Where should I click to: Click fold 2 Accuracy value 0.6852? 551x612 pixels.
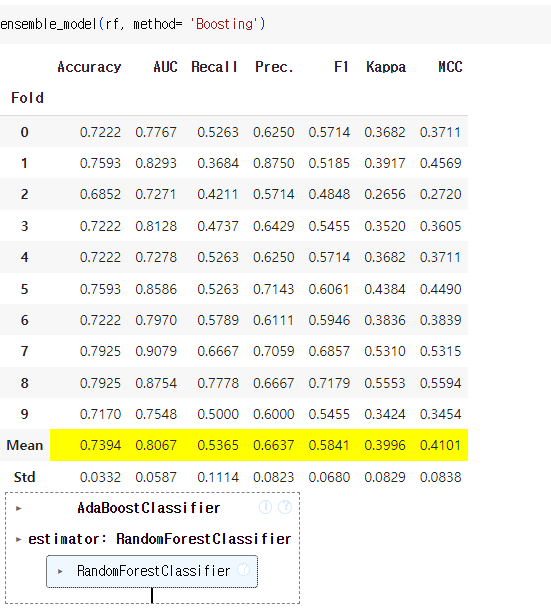point(101,194)
